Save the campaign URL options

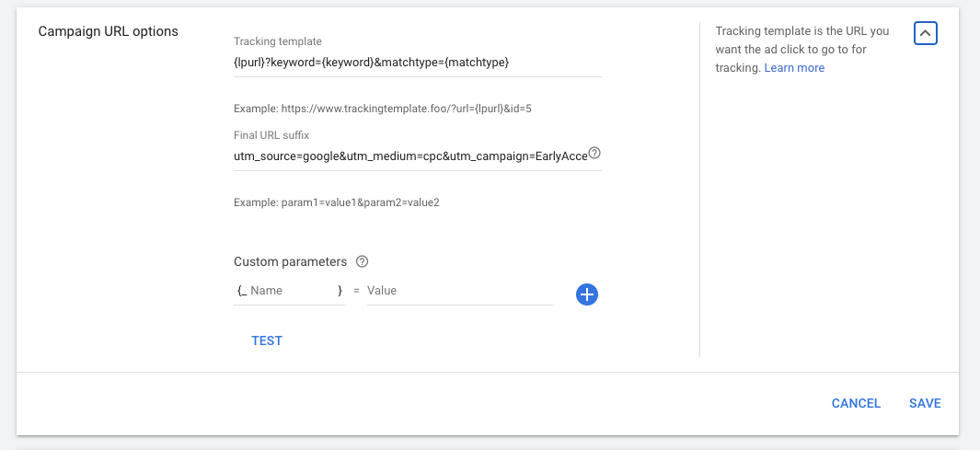tap(925, 403)
